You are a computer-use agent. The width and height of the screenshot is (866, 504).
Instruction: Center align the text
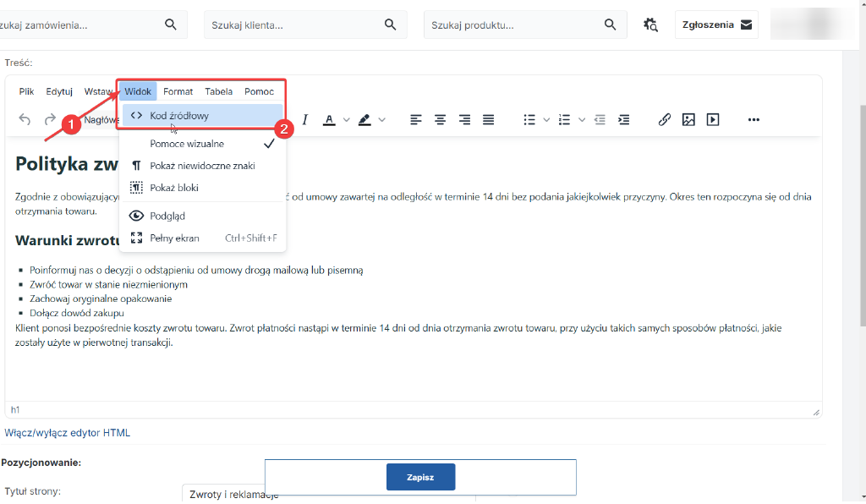440,120
